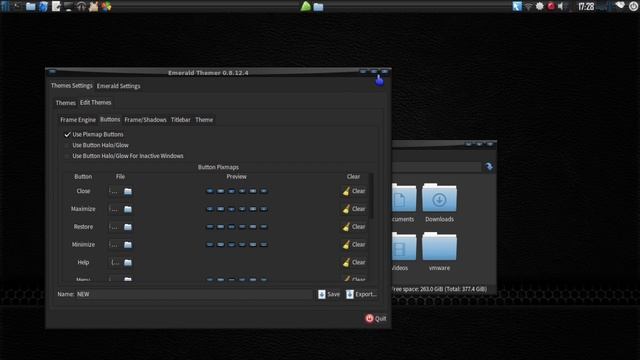Open the folder launcher next to the terminal icon
Screen dimensions: 640x360
point(31,6)
